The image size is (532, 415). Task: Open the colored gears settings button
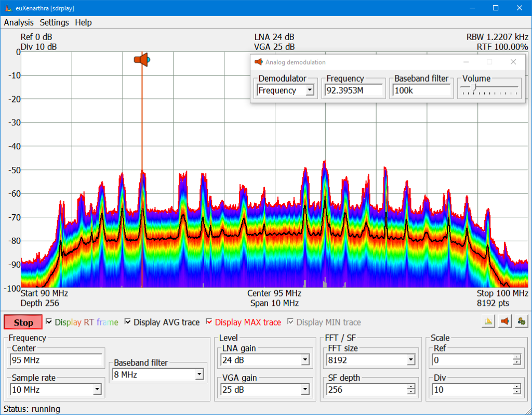click(522, 321)
